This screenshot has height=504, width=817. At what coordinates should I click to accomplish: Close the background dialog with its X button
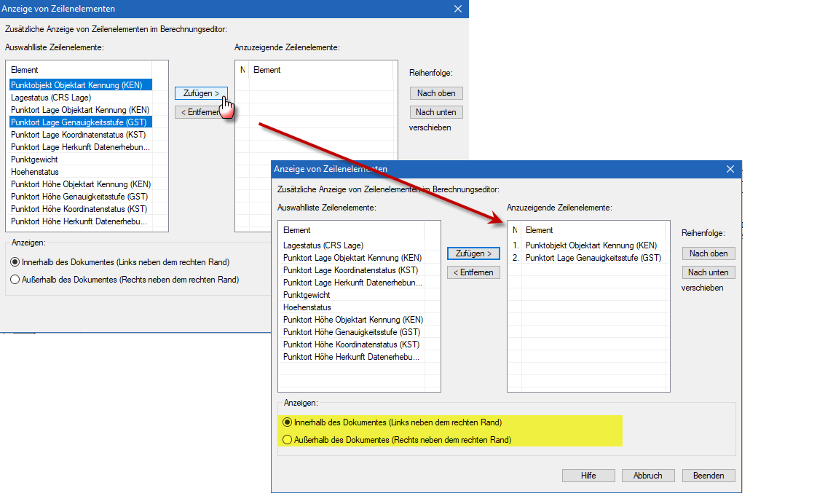coord(457,9)
